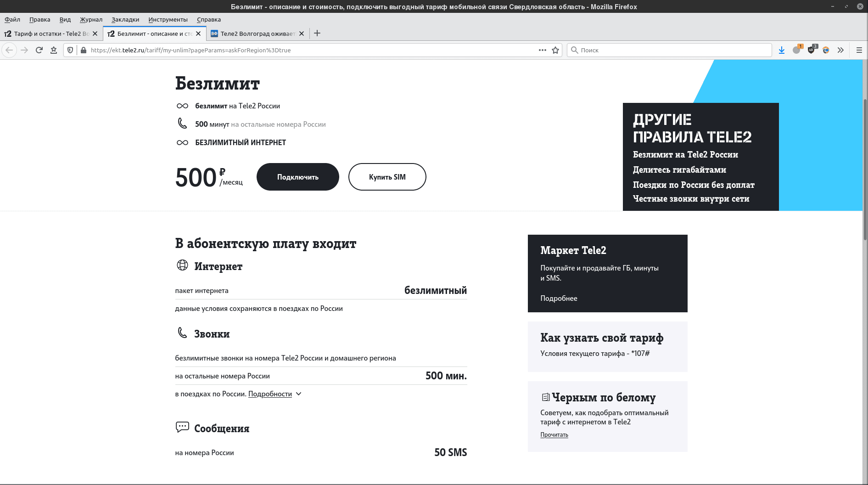This screenshot has height=485, width=868.
Task: Go forward to the next page
Action: click(24, 50)
